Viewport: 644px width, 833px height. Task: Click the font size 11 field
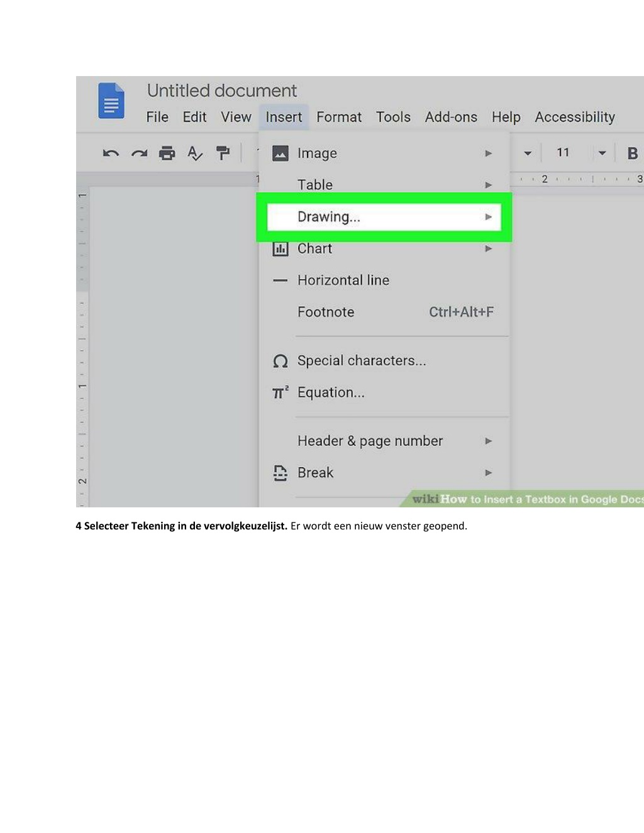[x=563, y=153]
